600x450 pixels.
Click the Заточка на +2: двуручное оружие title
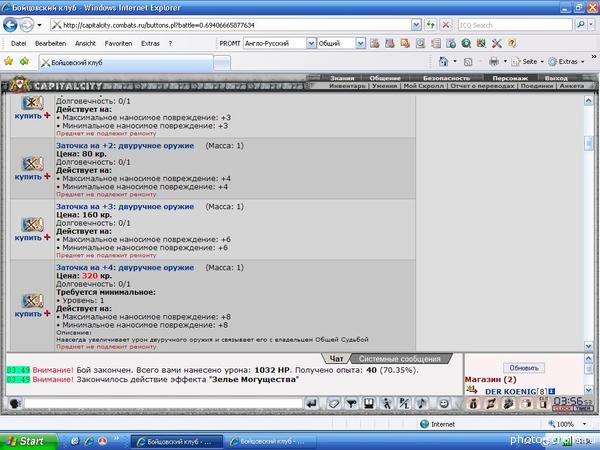125,146
